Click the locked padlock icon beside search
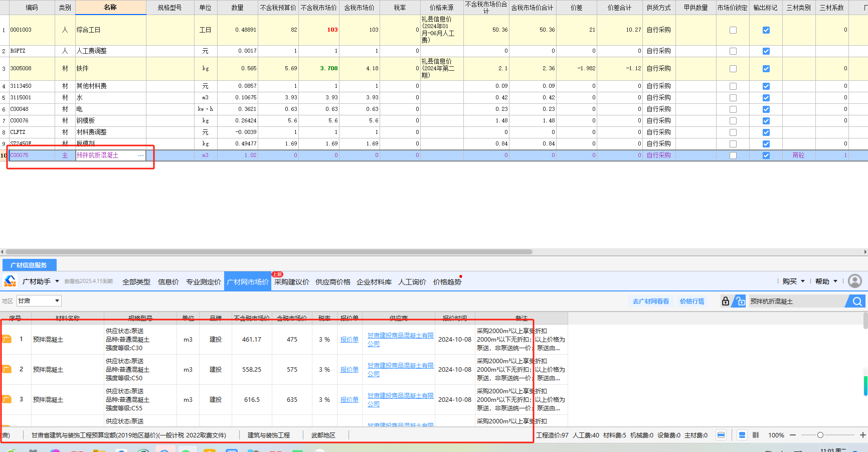 725,301
